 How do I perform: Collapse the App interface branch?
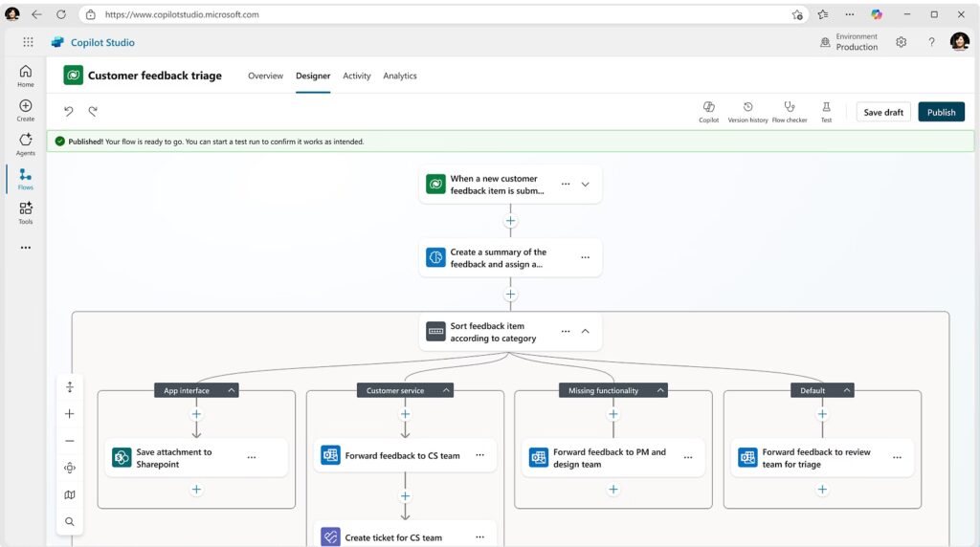point(231,390)
